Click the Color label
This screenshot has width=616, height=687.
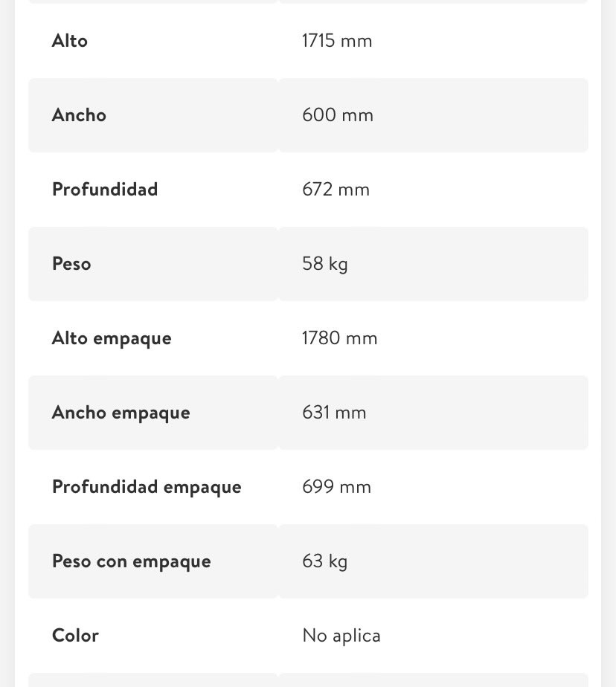click(x=75, y=635)
